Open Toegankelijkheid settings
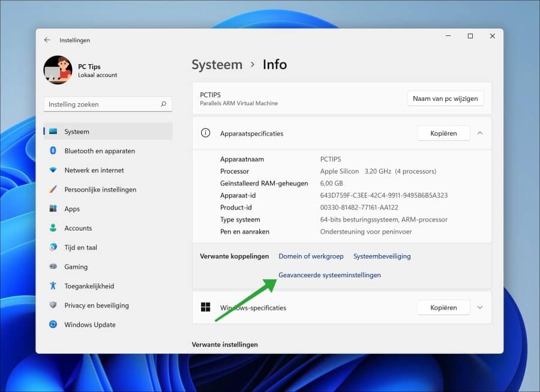 [108, 286]
